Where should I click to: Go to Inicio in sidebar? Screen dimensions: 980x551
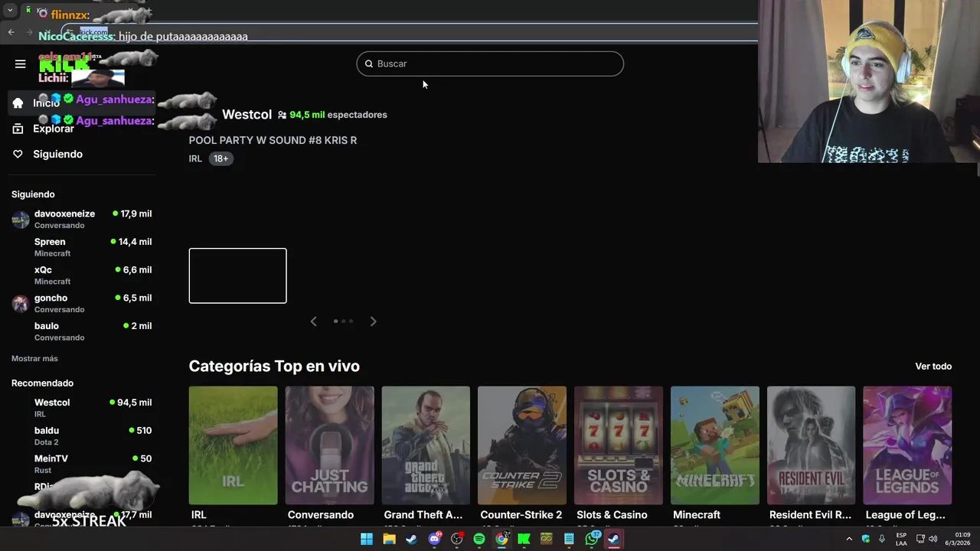click(x=80, y=103)
